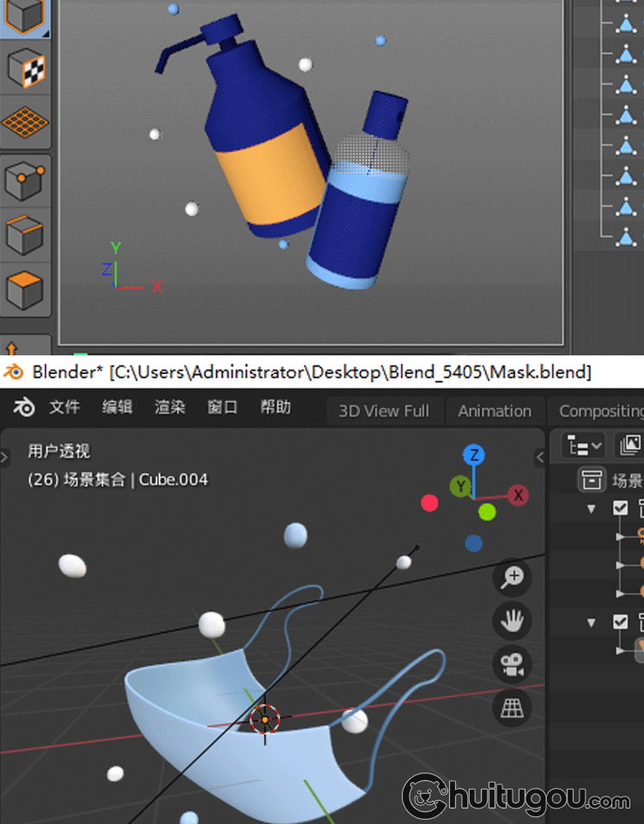
Task: Open the 渲染 menu
Action: coord(170,408)
